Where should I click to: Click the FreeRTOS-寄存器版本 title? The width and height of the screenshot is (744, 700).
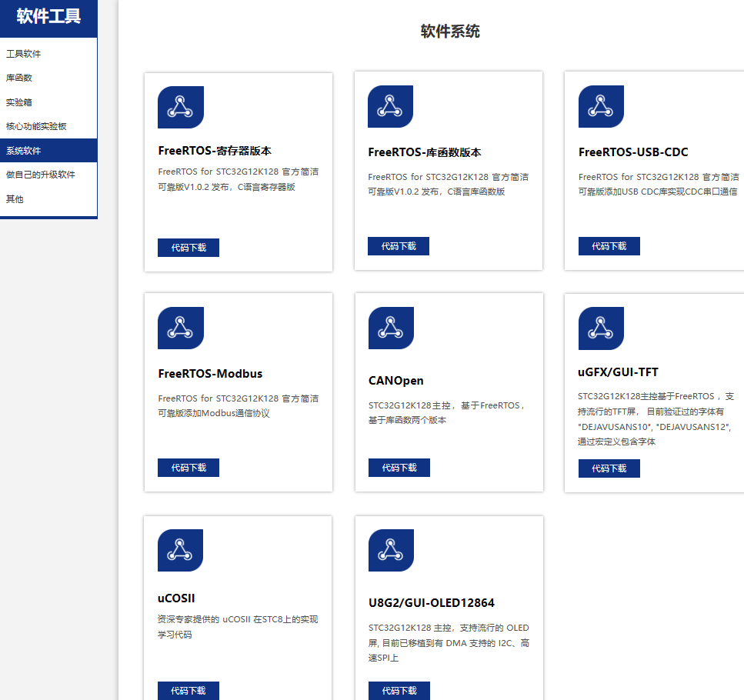(x=215, y=151)
